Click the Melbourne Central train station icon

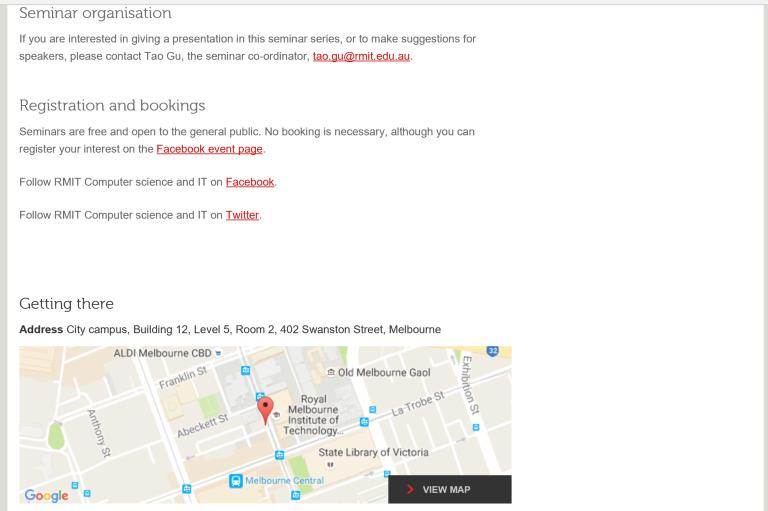tap(236, 482)
